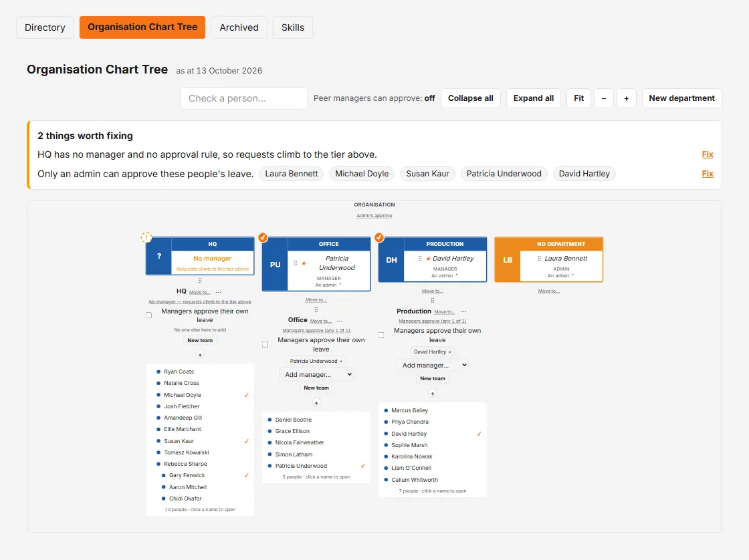This screenshot has height=560, width=749.
Task: Open Patricia Underwood's An admin role dropdown
Action: 328,285
